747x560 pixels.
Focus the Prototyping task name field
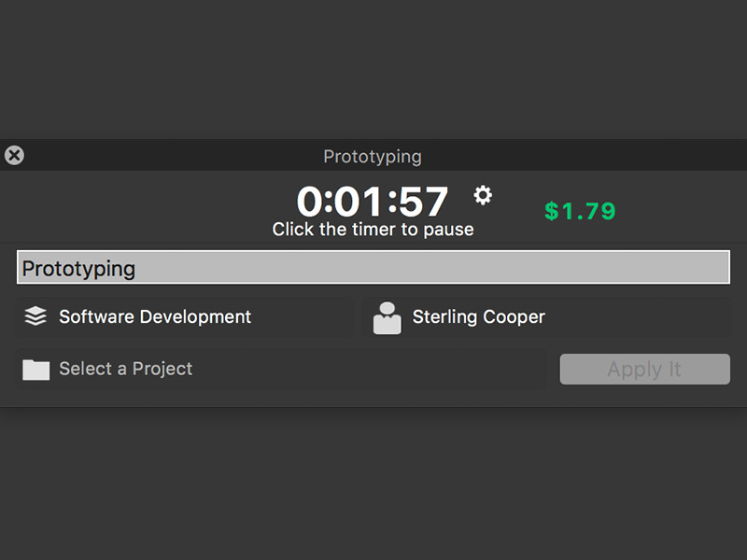[373, 268]
